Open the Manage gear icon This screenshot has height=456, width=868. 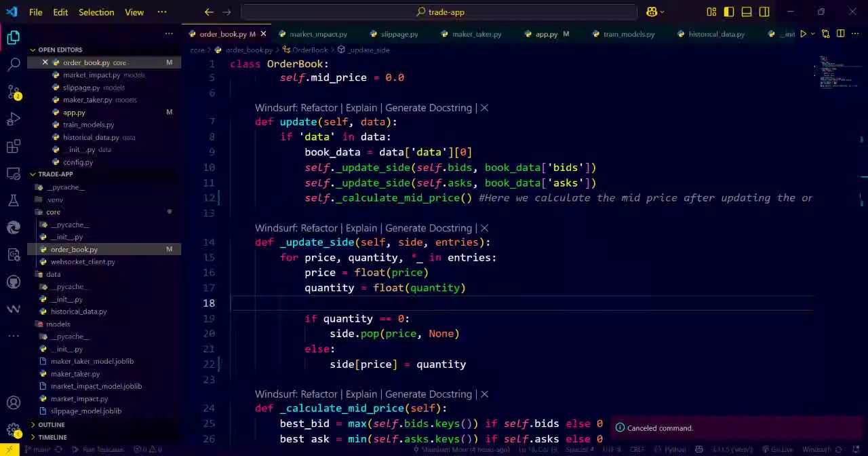(x=13, y=430)
